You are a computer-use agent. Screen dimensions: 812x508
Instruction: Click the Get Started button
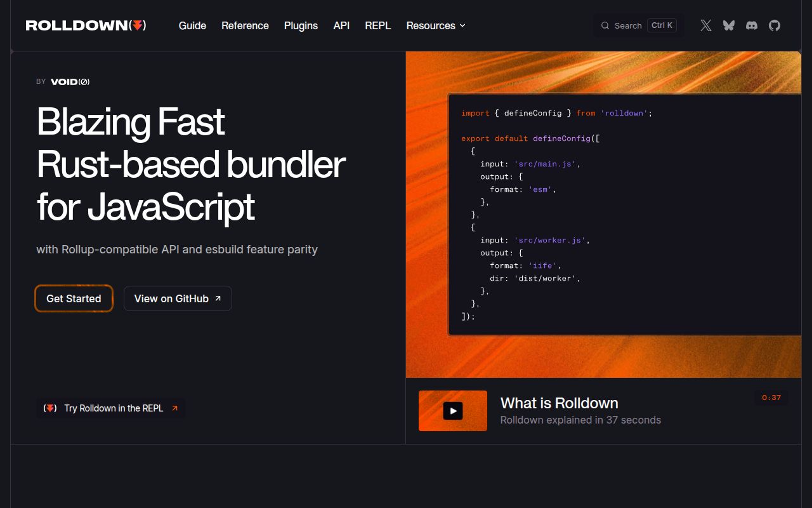(74, 298)
